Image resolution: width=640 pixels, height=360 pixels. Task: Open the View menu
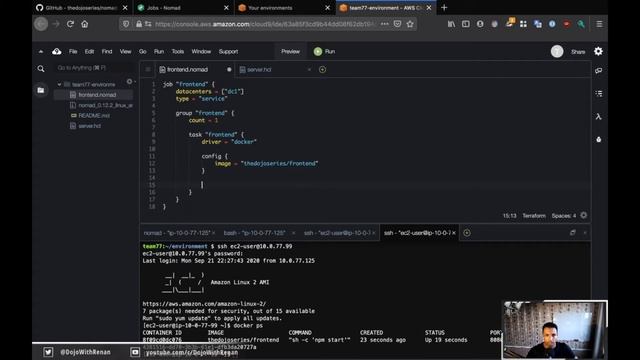pyautogui.click(x=125, y=51)
